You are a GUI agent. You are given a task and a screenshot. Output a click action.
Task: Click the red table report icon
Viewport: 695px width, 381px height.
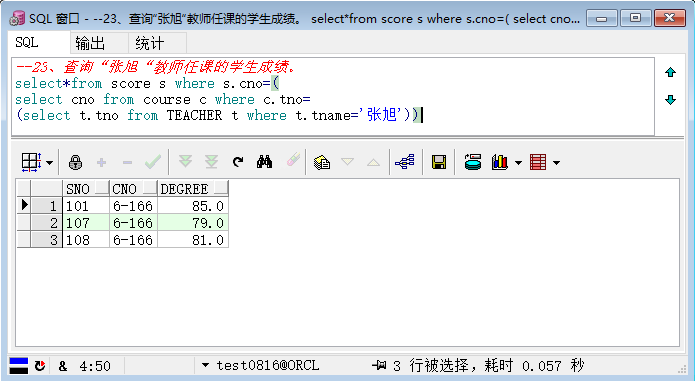538,162
